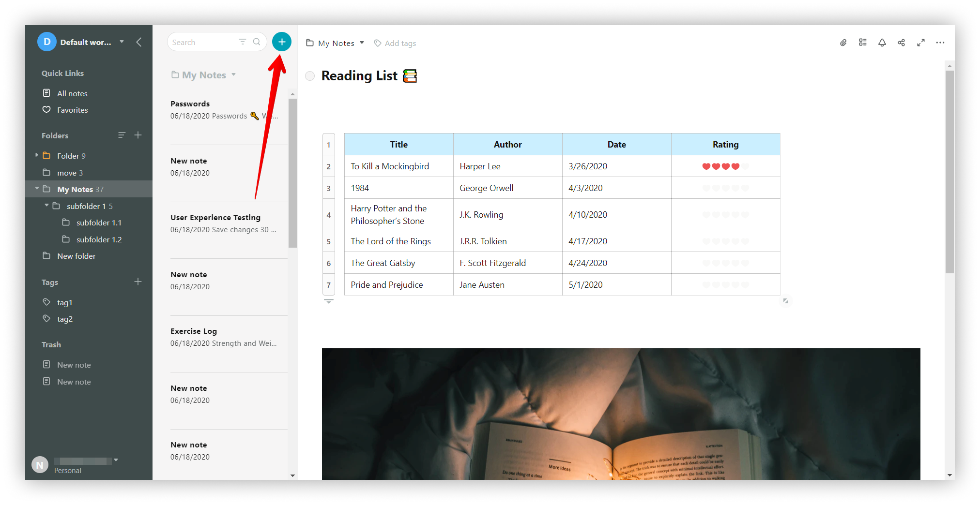The image size is (980, 505).
Task: Filter notes by tag1
Action: (x=64, y=302)
